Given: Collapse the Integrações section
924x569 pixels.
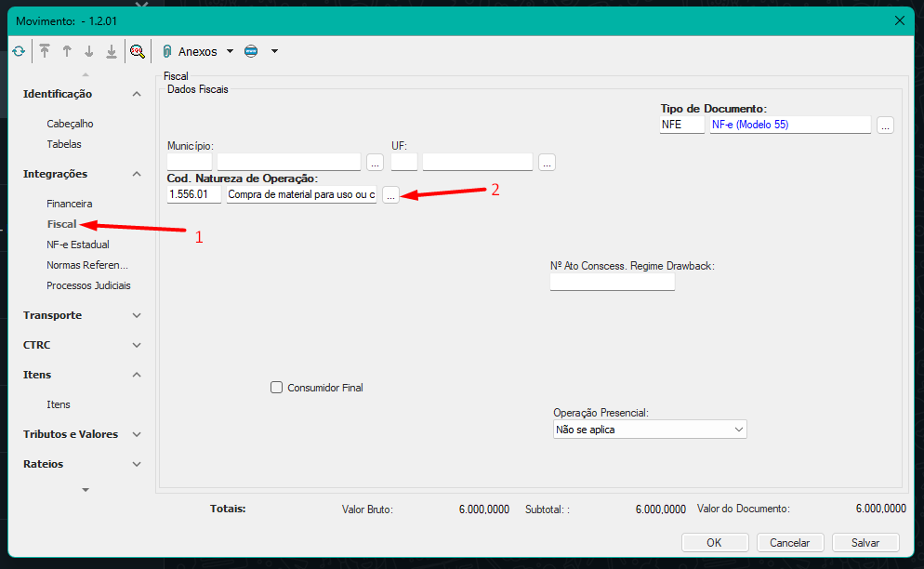Looking at the screenshot, I should (137, 174).
